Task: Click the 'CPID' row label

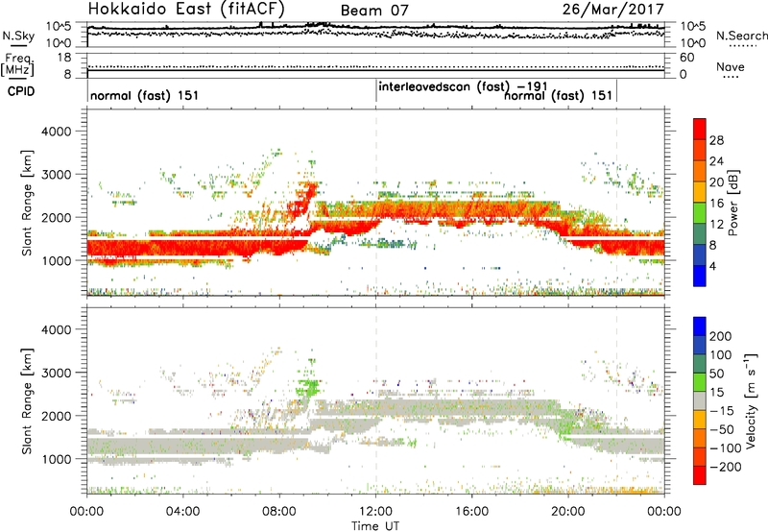Action: point(21,91)
